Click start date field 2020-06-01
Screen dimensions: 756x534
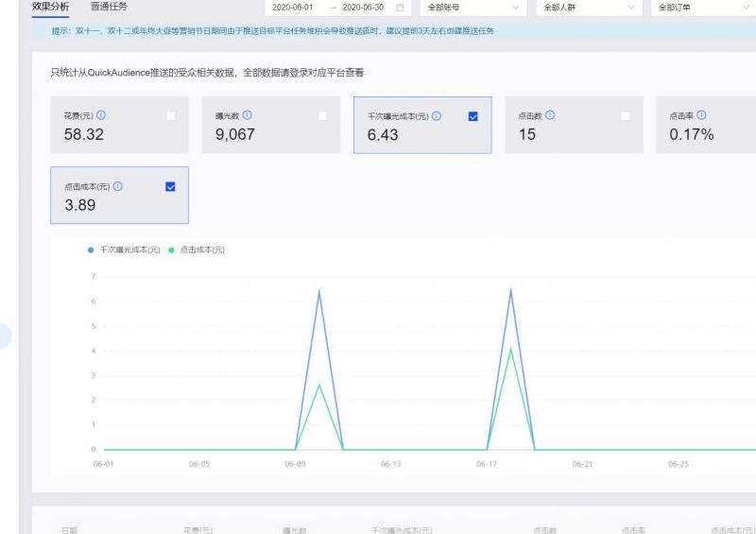[292, 8]
